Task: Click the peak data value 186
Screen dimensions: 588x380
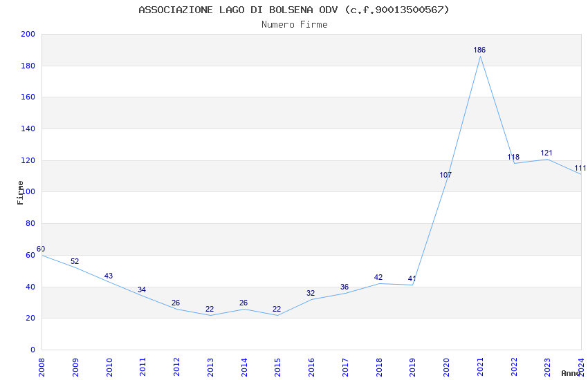Action: pos(479,50)
